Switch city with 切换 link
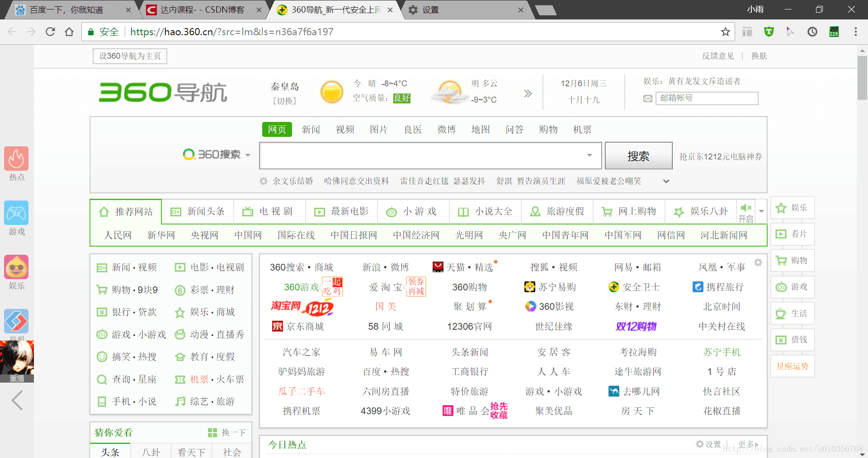Screen dimensions: 868x458 tap(284, 101)
